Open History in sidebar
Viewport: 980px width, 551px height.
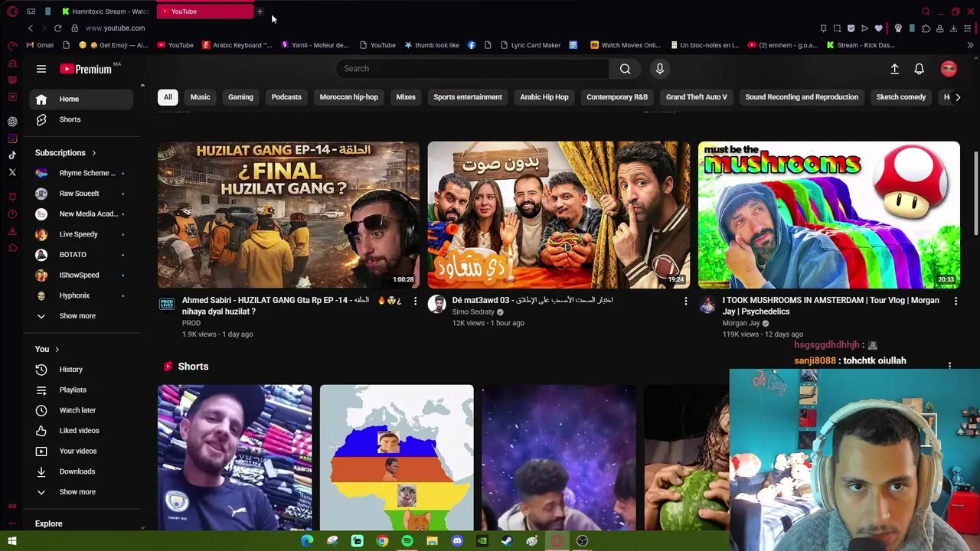coord(82,370)
